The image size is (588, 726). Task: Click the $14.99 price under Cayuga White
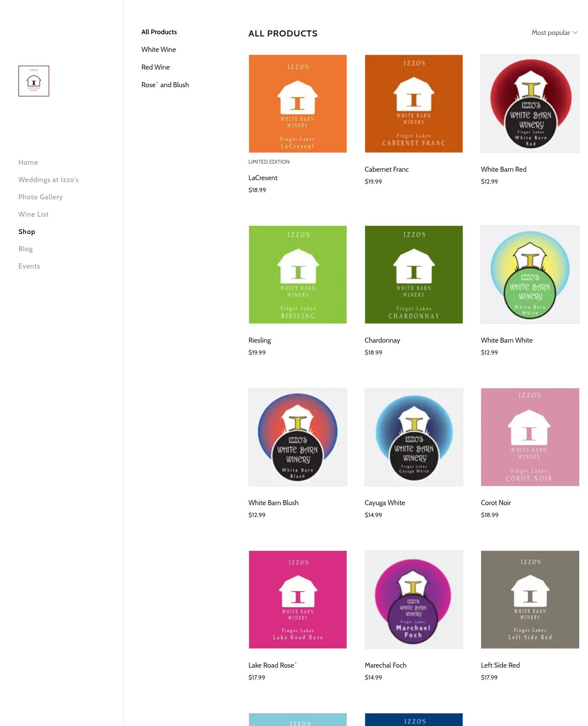click(373, 515)
